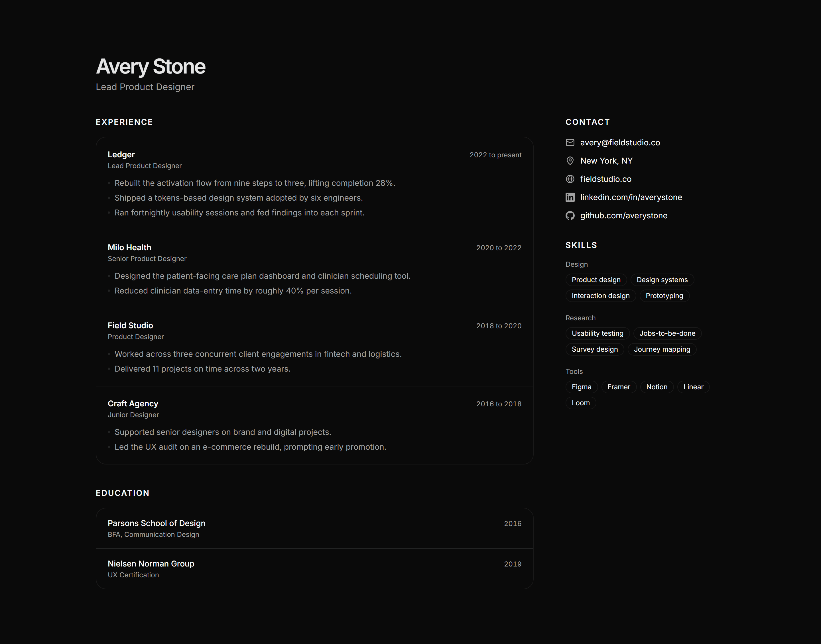The width and height of the screenshot is (821, 644).
Task: Select the Product design skill tag
Action: 596,280
